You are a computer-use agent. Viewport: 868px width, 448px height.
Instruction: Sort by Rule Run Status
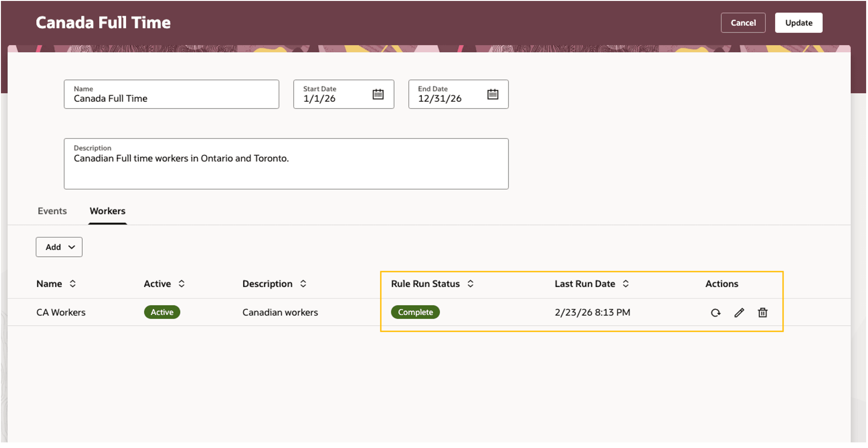(471, 283)
